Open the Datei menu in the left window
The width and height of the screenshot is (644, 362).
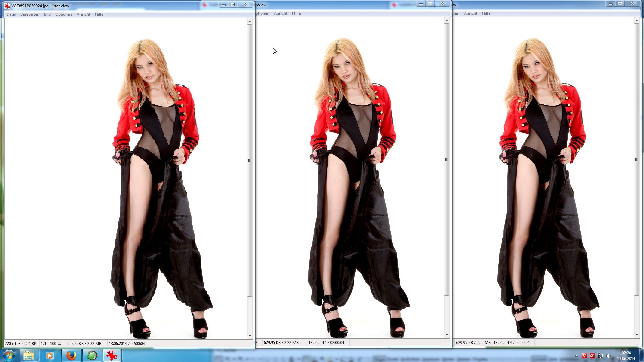[x=11, y=14]
